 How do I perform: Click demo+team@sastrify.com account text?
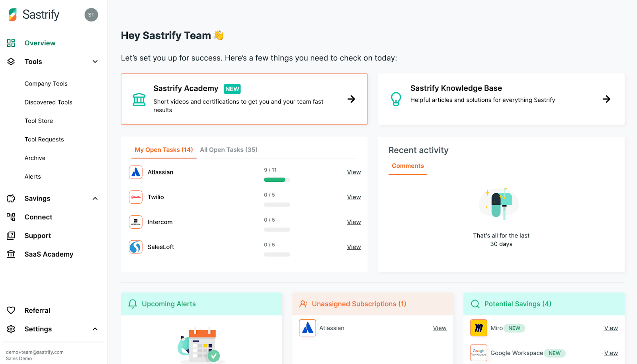35,352
